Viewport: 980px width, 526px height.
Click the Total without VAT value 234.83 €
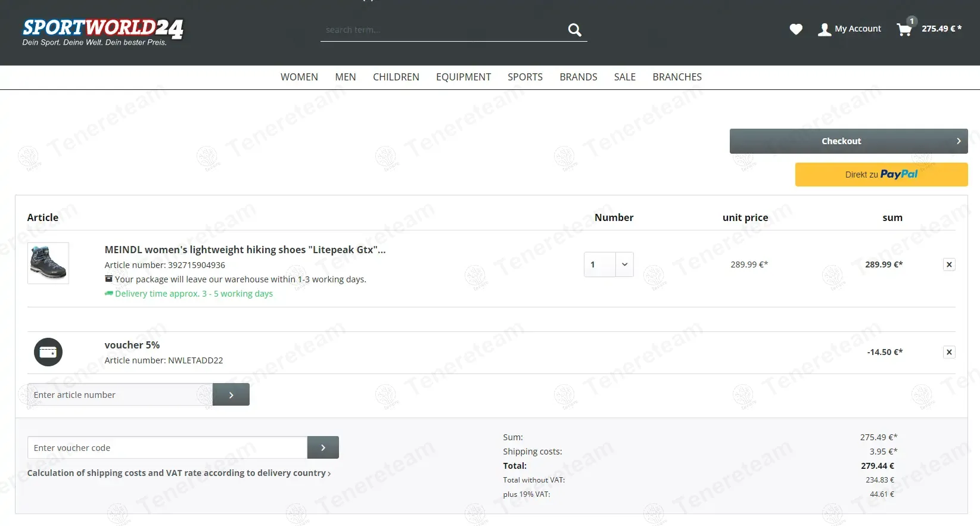coord(880,480)
